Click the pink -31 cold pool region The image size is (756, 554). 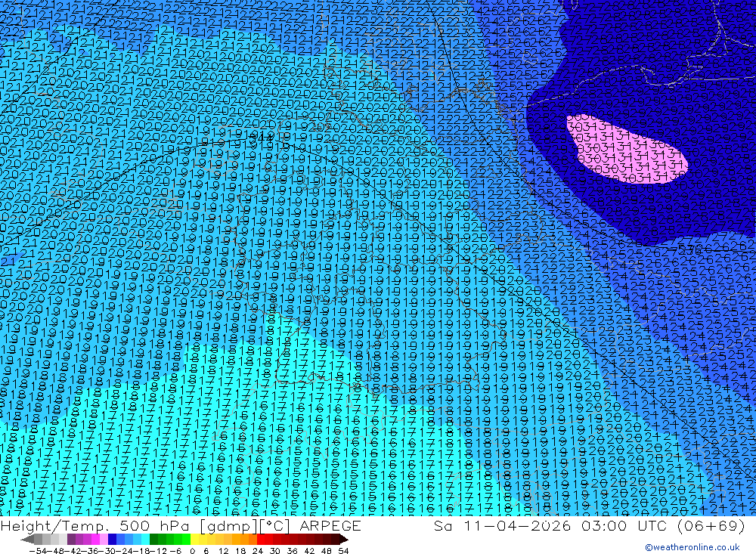point(627,150)
